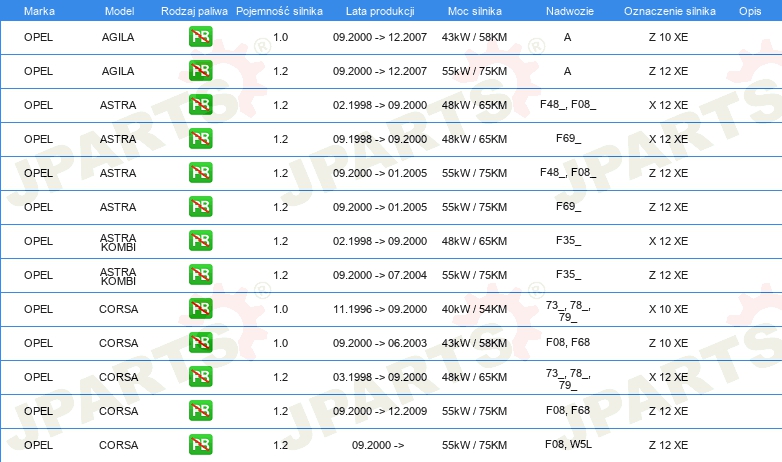Select fuel icon in ASTRA KOMBI X 12 XE row
The image size is (782, 462).
(x=200, y=240)
